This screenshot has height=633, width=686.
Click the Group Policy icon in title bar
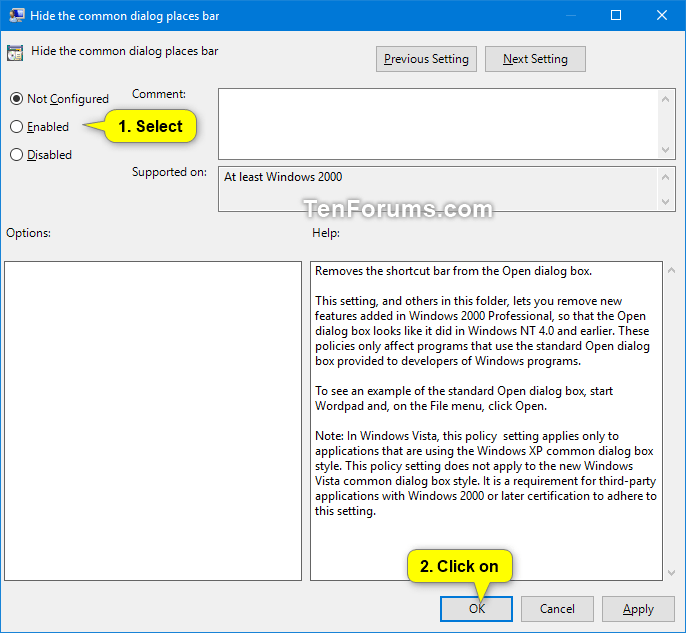(17, 15)
